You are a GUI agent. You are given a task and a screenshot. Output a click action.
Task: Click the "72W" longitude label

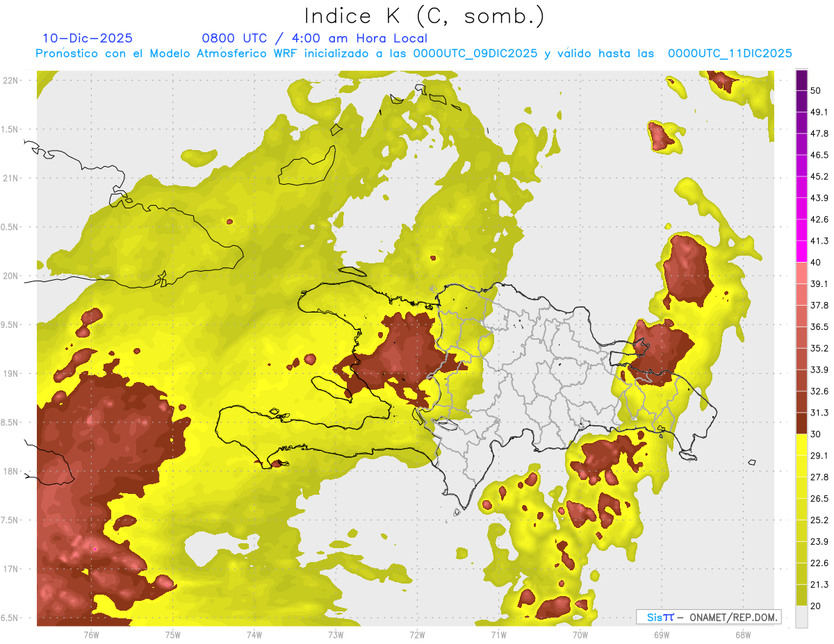(417, 634)
